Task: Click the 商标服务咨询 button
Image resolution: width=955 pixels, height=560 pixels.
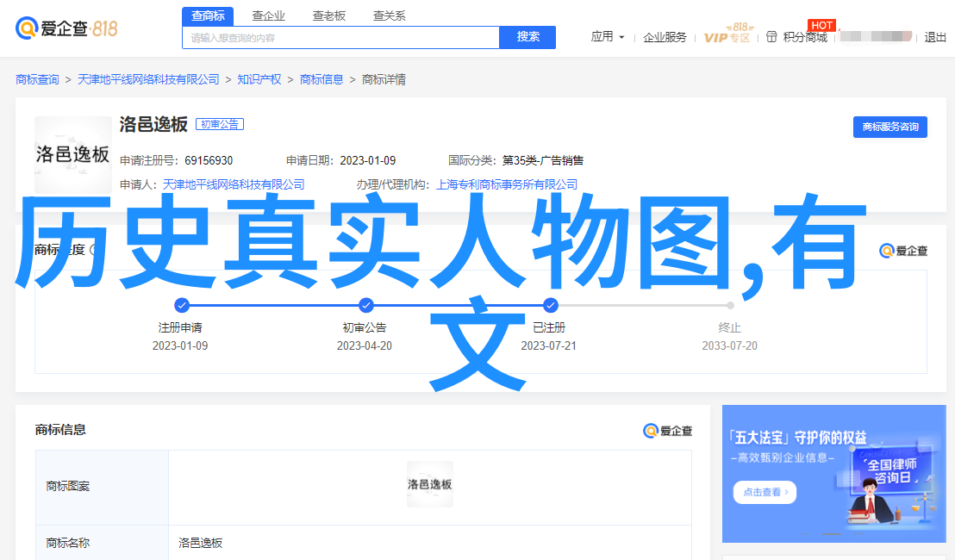Action: (x=889, y=127)
